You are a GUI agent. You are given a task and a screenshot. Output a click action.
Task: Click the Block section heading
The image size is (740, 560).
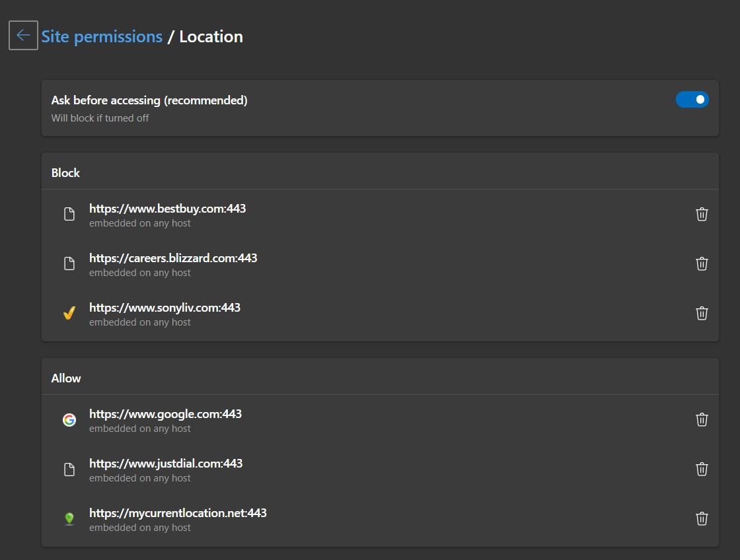click(x=65, y=172)
